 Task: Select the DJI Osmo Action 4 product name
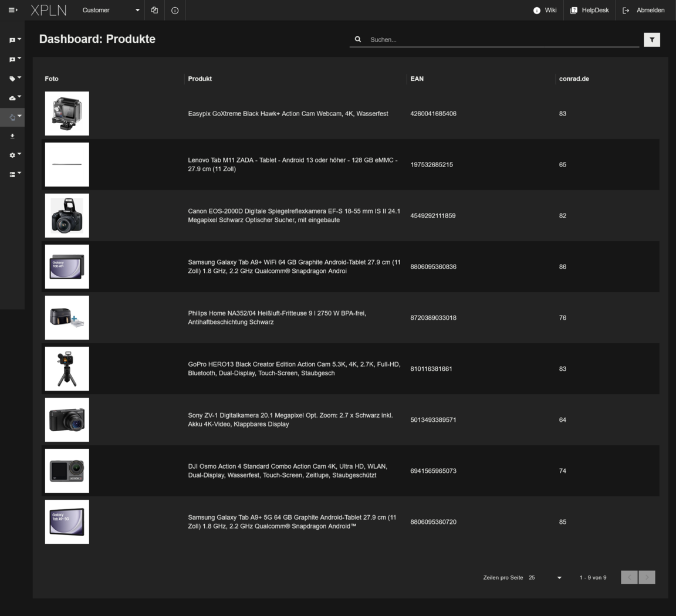click(x=288, y=471)
